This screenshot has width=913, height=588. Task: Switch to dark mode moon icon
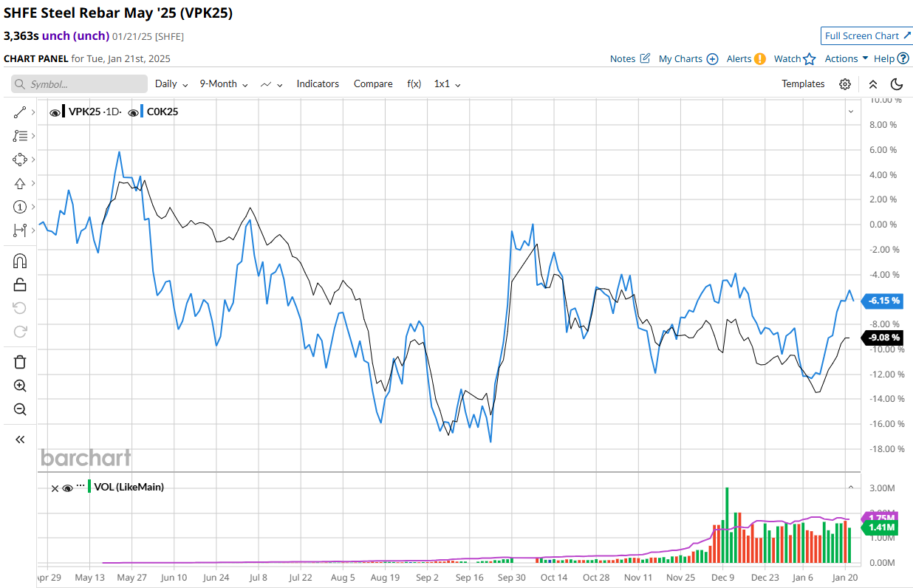[x=897, y=84]
